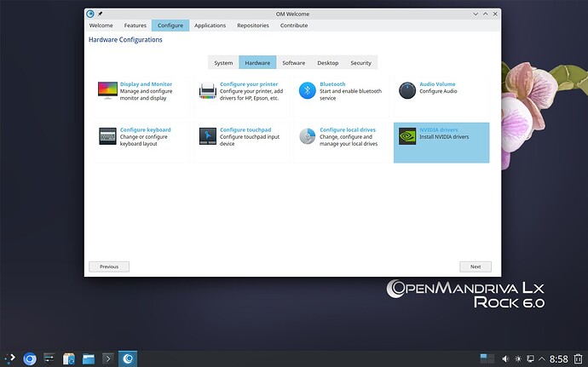Click the Bluetooth title link

[x=332, y=84]
